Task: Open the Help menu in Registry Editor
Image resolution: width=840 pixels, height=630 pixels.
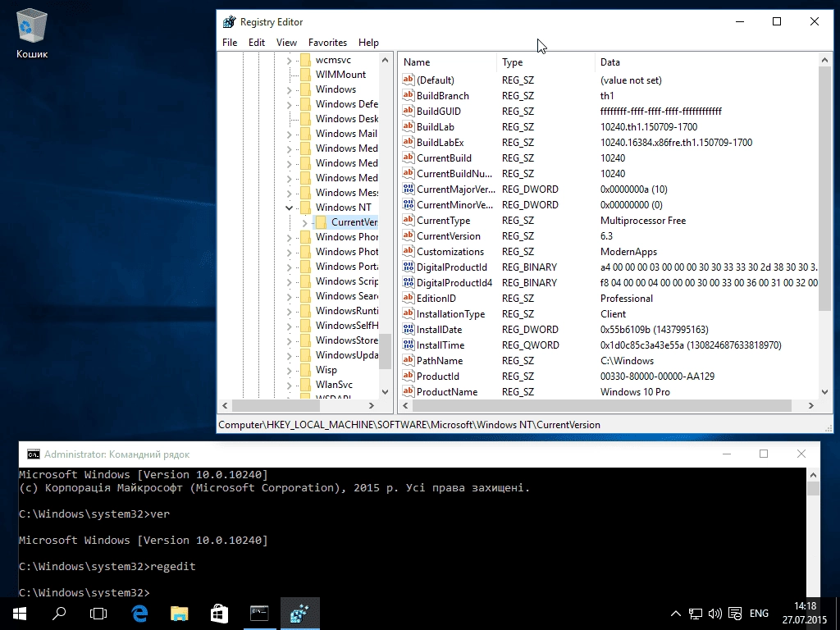Action: tap(368, 43)
